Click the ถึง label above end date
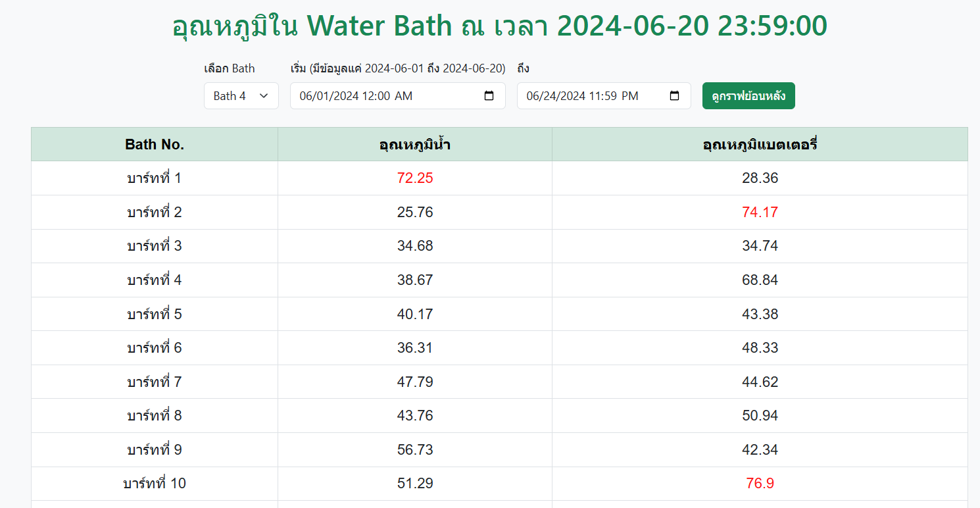 click(523, 68)
